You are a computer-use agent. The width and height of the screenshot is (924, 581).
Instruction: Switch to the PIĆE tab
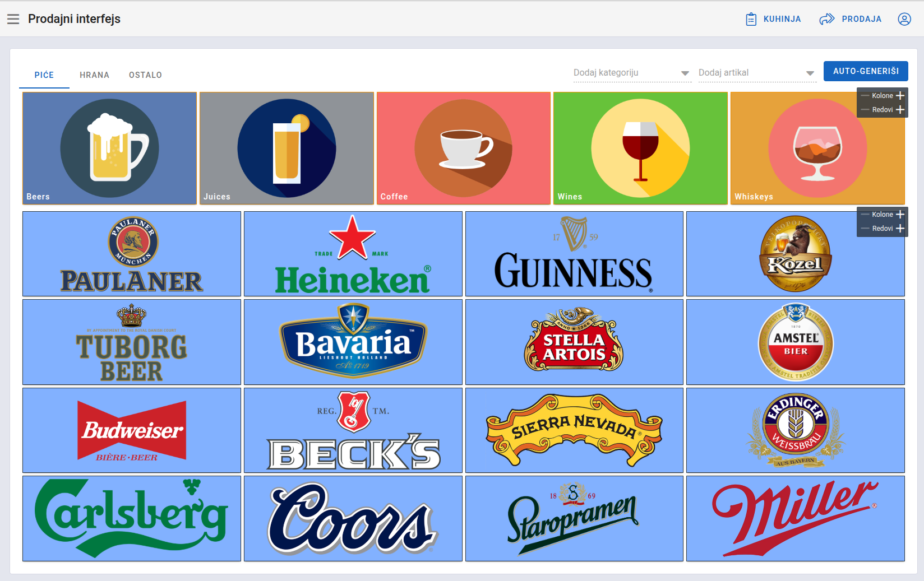click(x=44, y=75)
